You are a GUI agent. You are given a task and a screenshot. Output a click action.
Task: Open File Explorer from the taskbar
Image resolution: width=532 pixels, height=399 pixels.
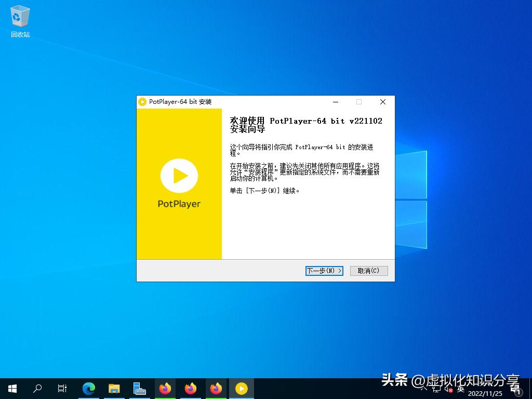point(114,388)
